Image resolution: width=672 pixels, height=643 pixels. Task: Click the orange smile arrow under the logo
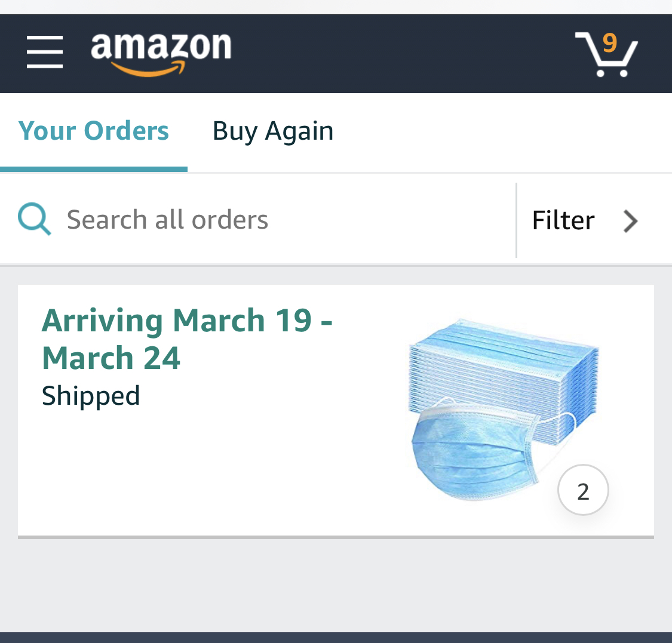pyautogui.click(x=148, y=71)
